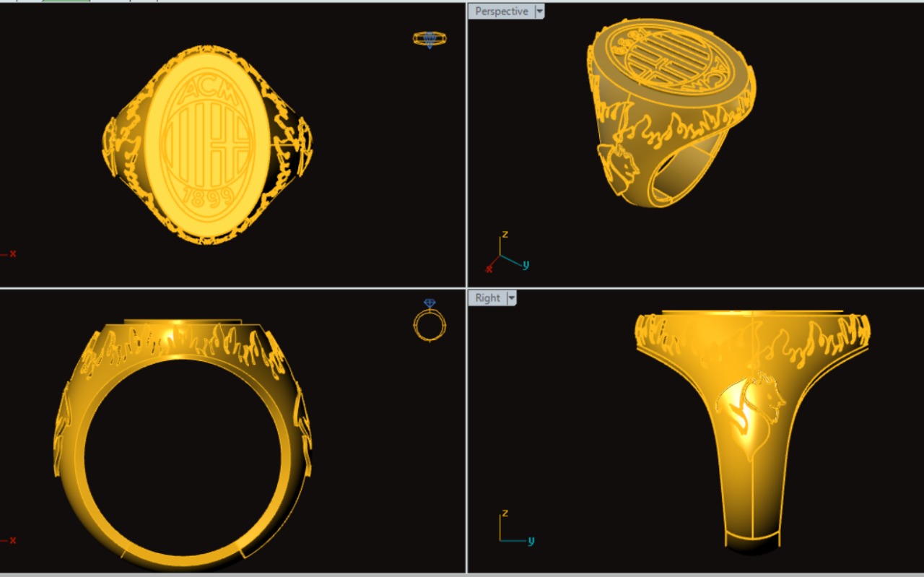Click the red x axis marker in top-left viewport
The height and width of the screenshot is (577, 924).
pos(12,253)
